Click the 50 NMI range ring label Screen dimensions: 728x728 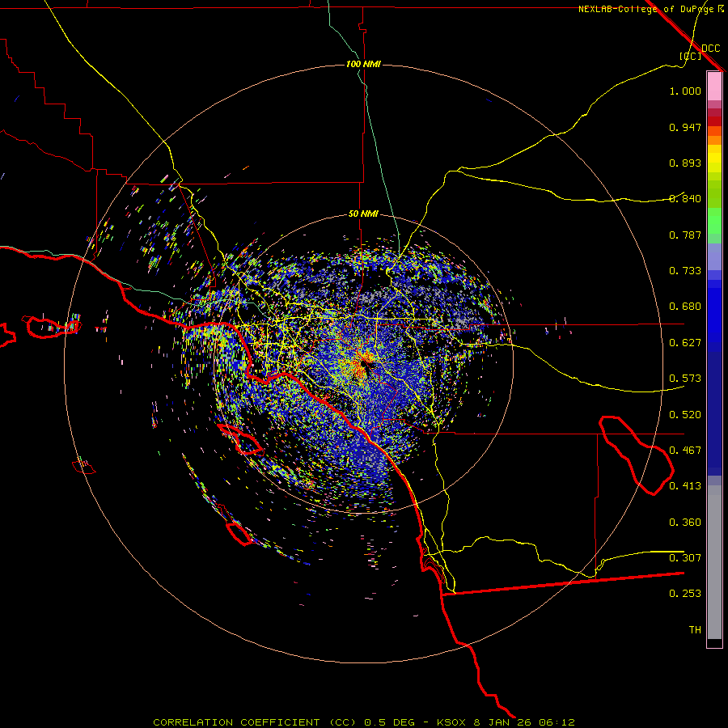pyautogui.click(x=363, y=214)
